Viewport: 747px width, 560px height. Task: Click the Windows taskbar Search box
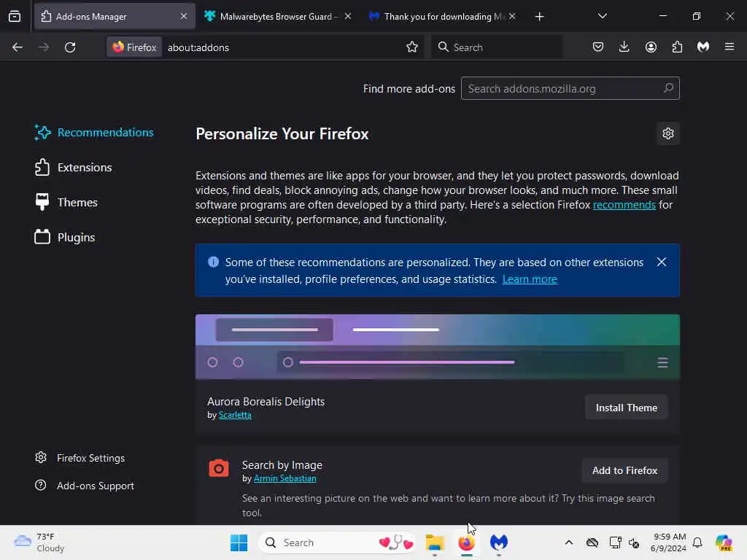[x=336, y=542]
